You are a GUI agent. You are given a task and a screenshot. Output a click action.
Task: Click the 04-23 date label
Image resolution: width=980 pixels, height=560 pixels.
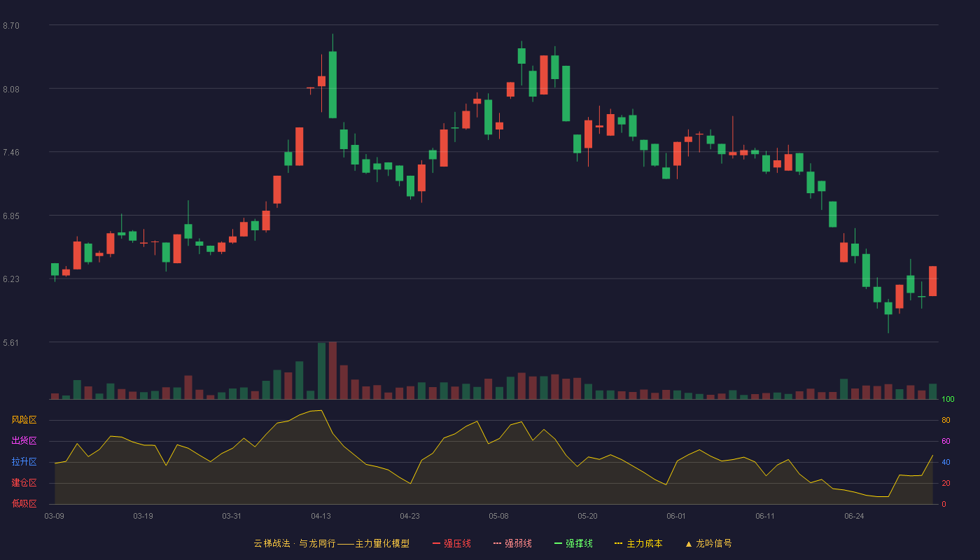(409, 516)
